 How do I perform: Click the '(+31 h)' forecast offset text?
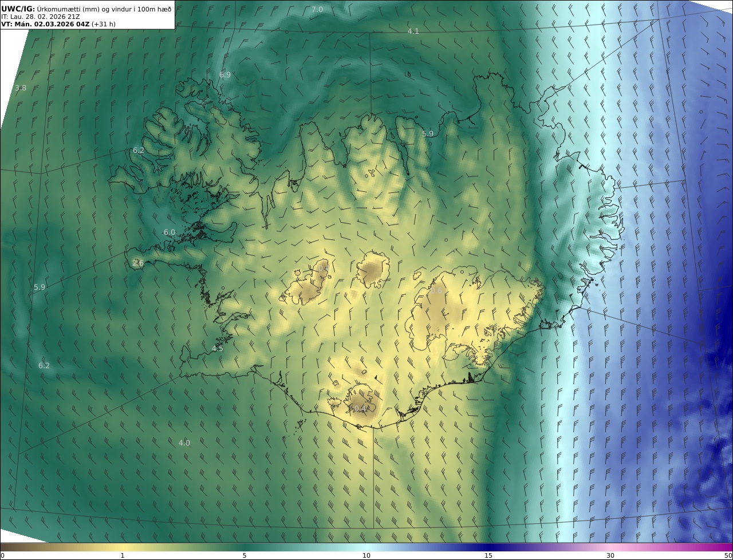tap(104, 24)
